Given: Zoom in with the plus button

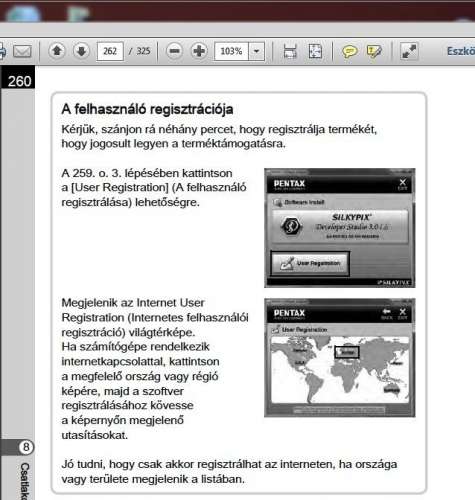Looking at the screenshot, I should (199, 51).
